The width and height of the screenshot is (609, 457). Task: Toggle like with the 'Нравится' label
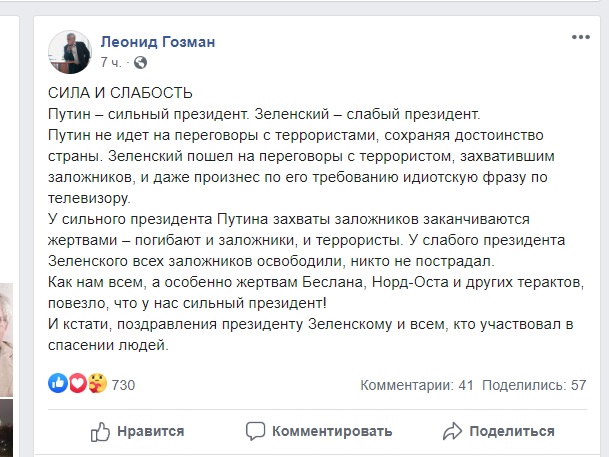150,431
